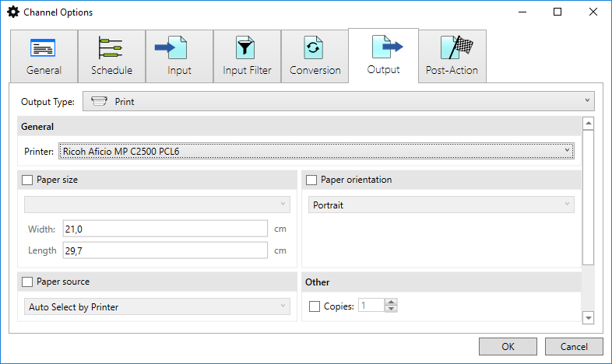
Task: Click the Conversion refresh-document icon
Action: pyautogui.click(x=314, y=47)
